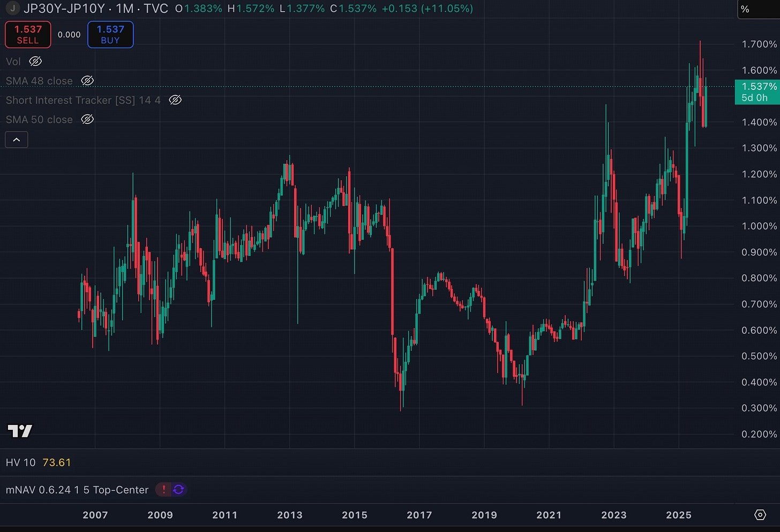The height and width of the screenshot is (532, 780).
Task: Click the TradingView logo watermark
Action: pos(20,430)
